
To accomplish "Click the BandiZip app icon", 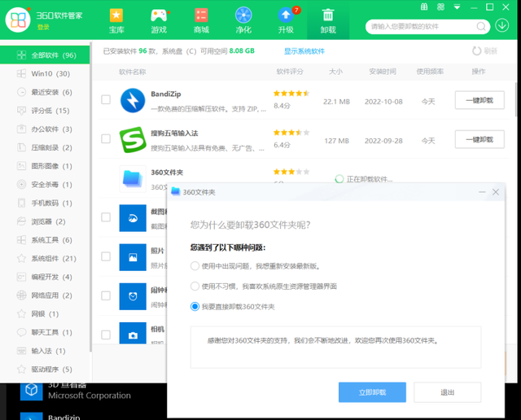I will (133, 100).
